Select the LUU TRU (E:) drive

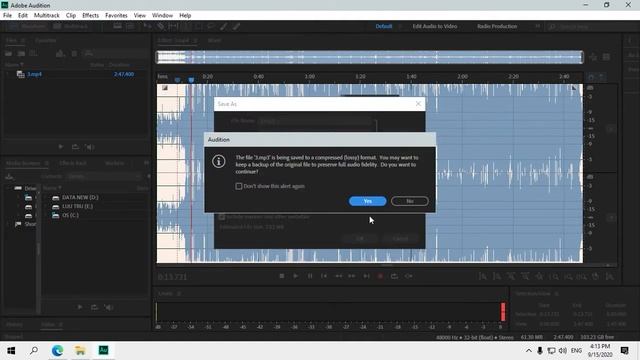pyautogui.click(x=78, y=206)
